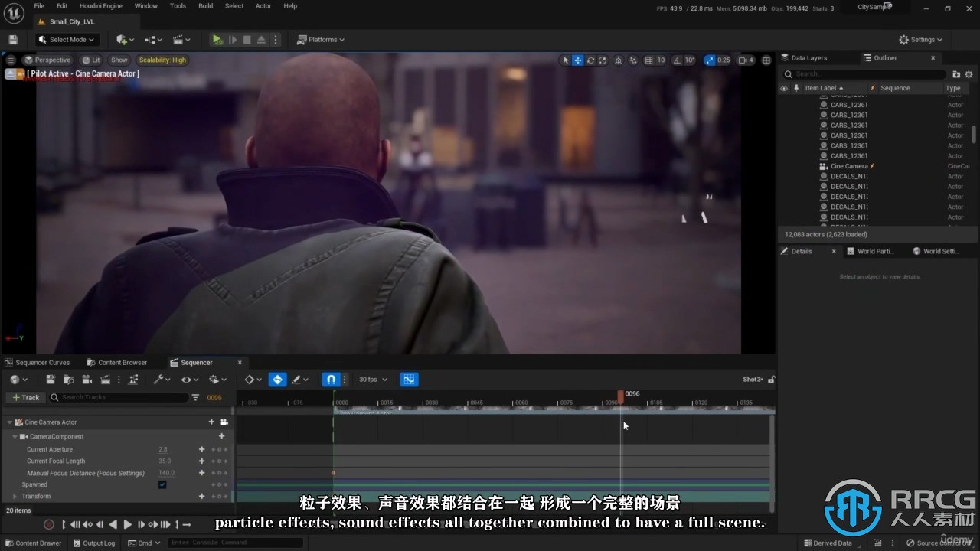The image size is (980, 551).
Task: Click the Sequencer render movie clapper icon
Action: coord(106,380)
